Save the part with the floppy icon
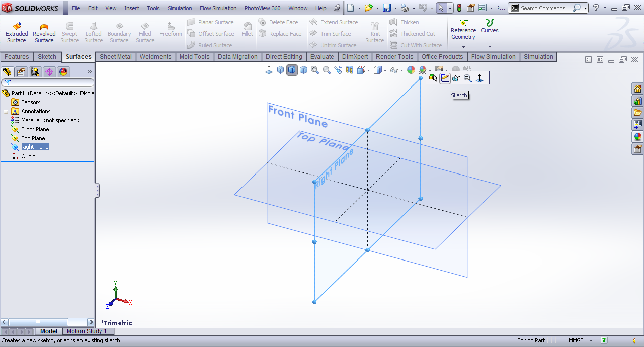 pyautogui.click(x=386, y=8)
